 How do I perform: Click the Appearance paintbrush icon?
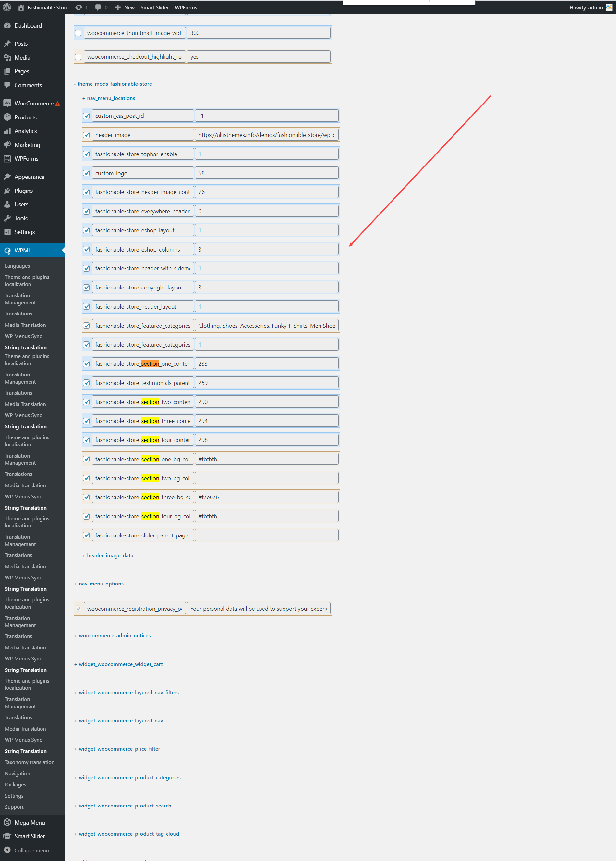pos(7,177)
